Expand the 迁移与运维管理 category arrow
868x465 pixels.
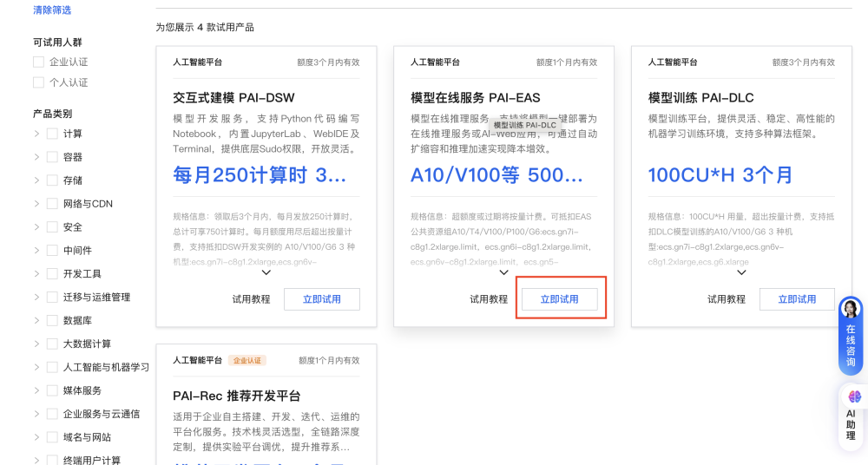point(36,298)
